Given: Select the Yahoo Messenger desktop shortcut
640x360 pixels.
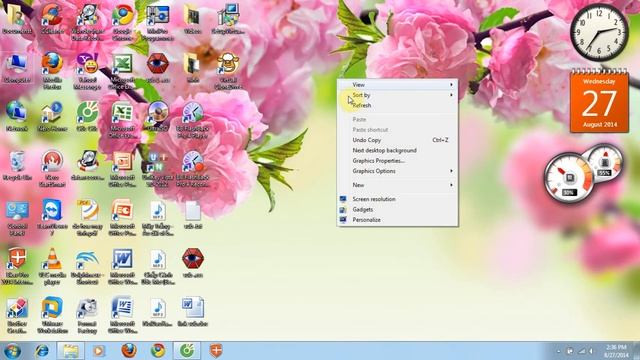Looking at the screenshot, I should coord(87,70).
